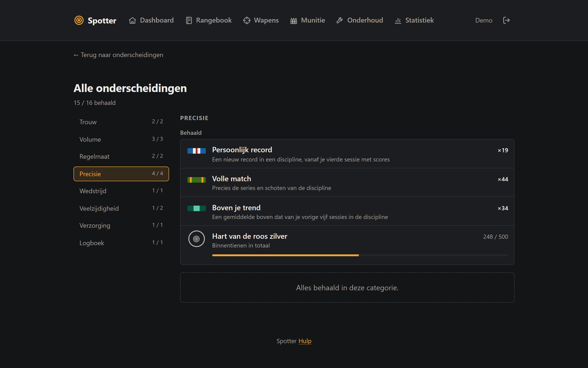588x368 pixels.
Task: Open the Dashboard menu item
Action: 151,20
